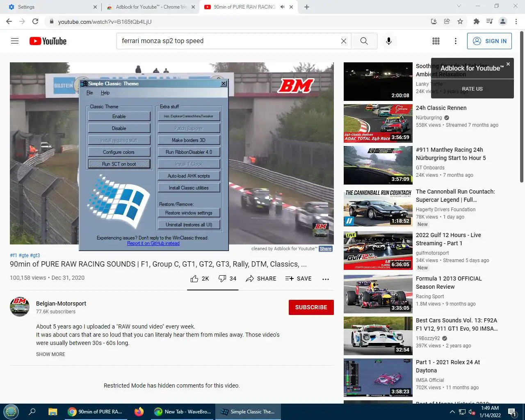Start voice search with the microphone icon
Screen dimensions: 525x420
[389, 41]
